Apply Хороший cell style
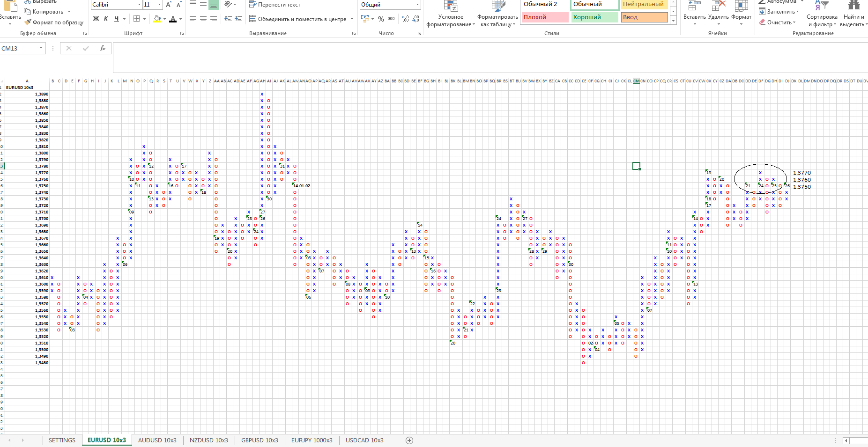868x447 pixels. pyautogui.click(x=595, y=17)
